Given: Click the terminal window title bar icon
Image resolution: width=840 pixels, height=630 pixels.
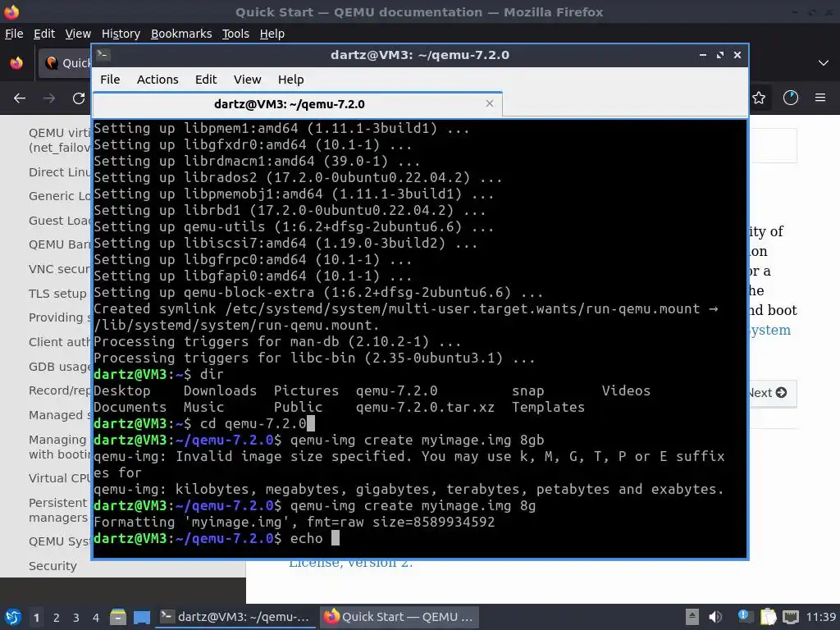Looking at the screenshot, I should [x=103, y=55].
